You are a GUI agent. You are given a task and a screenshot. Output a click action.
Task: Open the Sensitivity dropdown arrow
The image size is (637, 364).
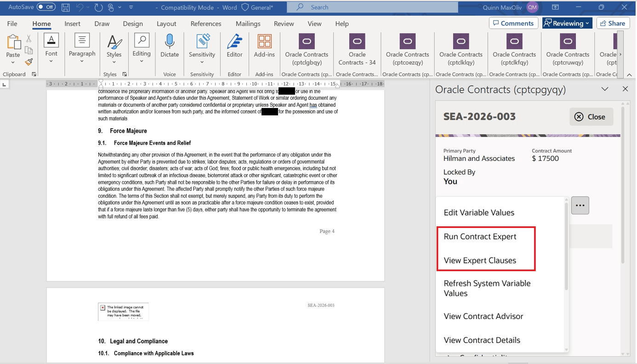(202, 63)
